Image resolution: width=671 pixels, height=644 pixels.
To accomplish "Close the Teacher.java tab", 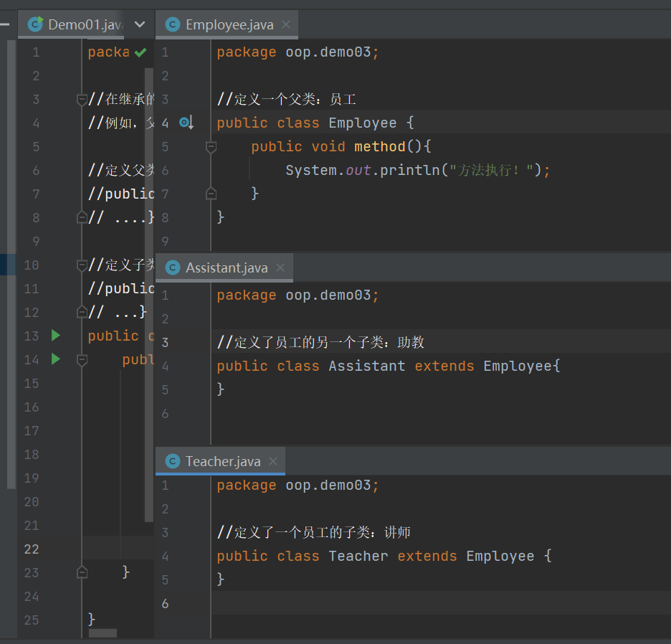I will click(273, 461).
